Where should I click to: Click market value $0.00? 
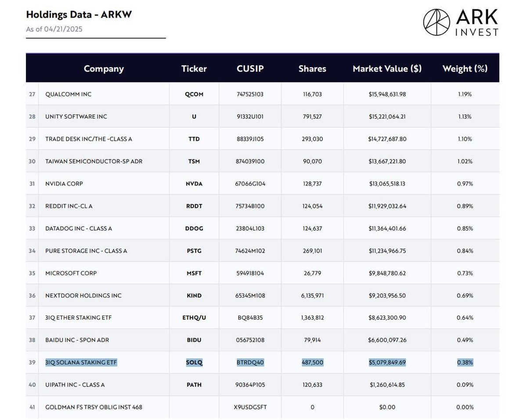[x=387, y=407]
